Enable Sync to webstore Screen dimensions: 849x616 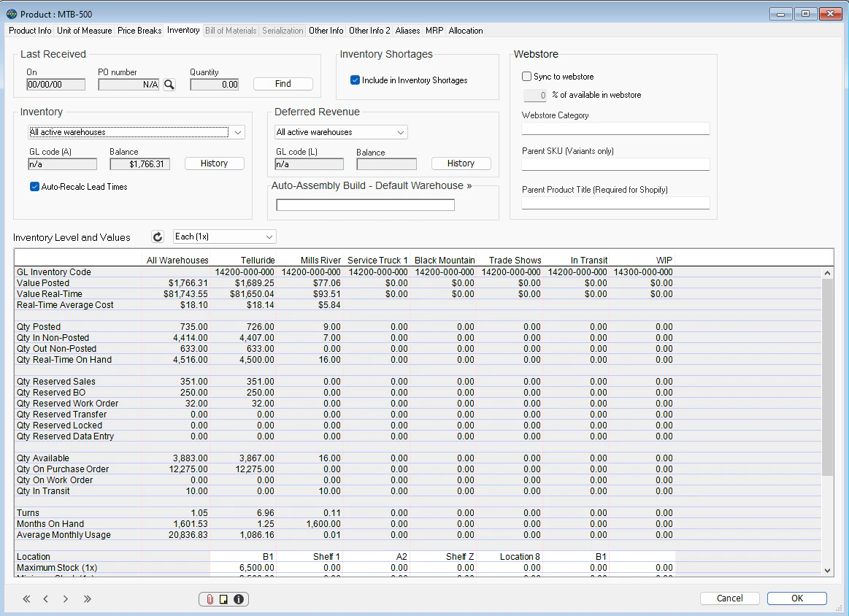526,76
